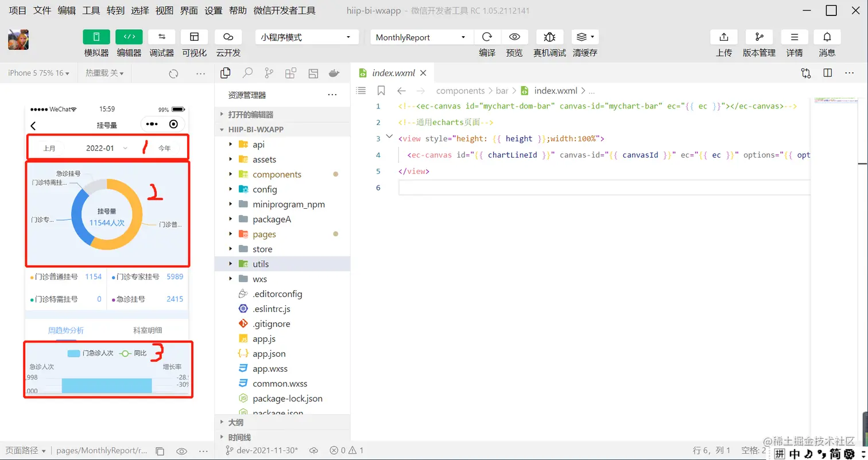The width and height of the screenshot is (868, 460).
Task: Open the hot reload (热重载) dropdown
Action: 105,73
